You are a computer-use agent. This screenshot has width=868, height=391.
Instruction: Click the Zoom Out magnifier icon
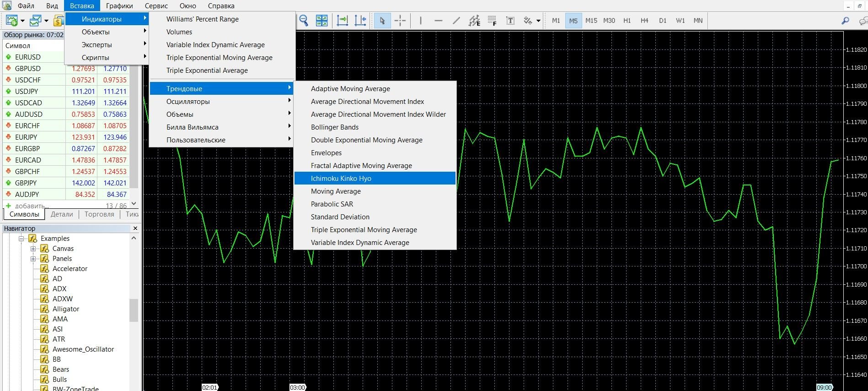[x=304, y=21]
